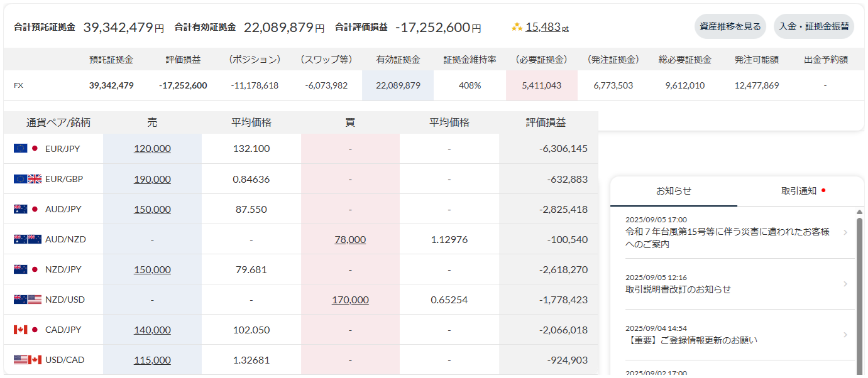868x378 pixels.
Task: Open 資産推移を見る button
Action: [730, 27]
